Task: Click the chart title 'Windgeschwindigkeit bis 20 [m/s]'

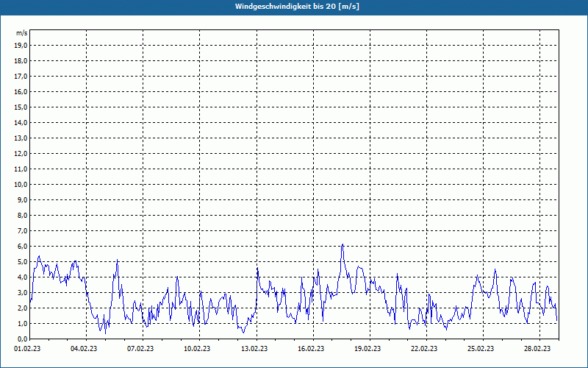Action: point(297,7)
